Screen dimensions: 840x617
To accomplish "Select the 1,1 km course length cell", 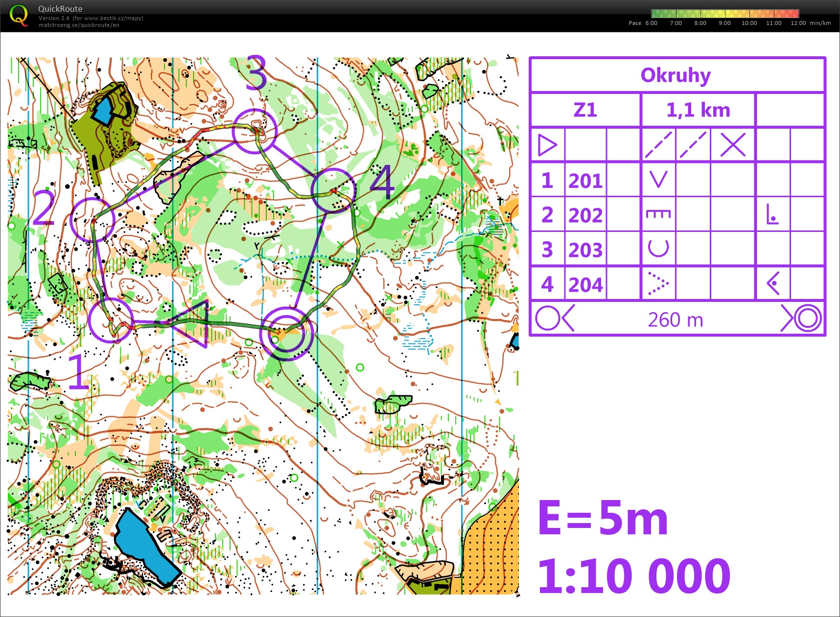I will coord(698,110).
